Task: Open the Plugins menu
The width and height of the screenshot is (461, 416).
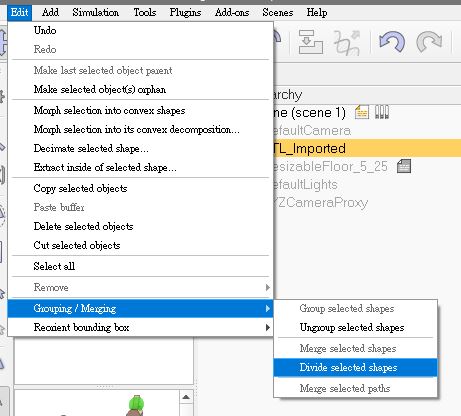Action: [x=185, y=13]
